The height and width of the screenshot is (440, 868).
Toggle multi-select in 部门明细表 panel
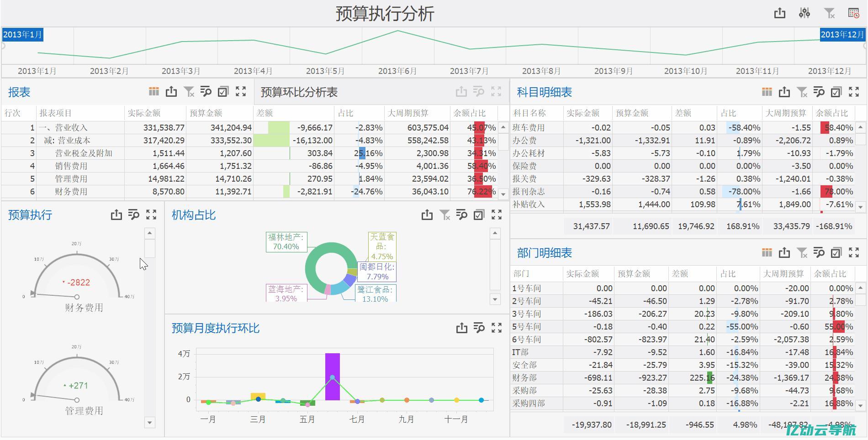836,252
